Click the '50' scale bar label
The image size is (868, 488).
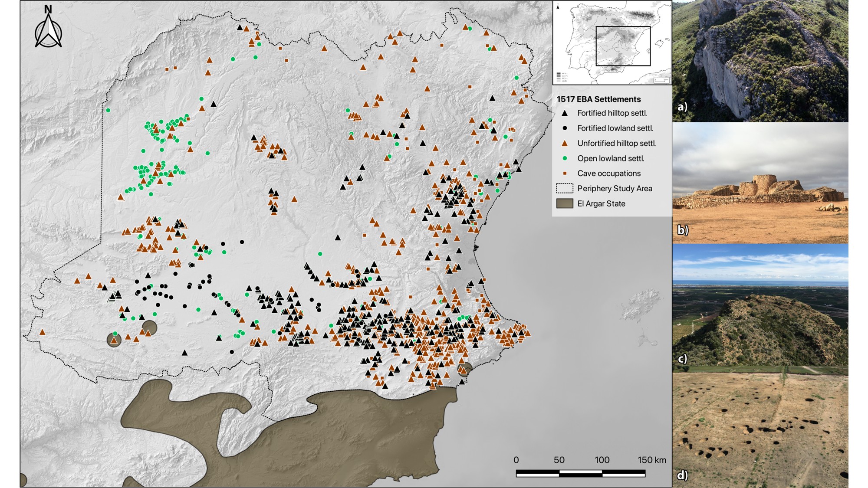pos(559,460)
